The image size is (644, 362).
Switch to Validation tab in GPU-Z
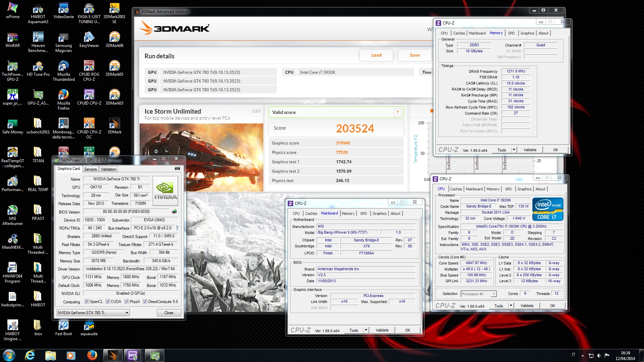point(108,169)
